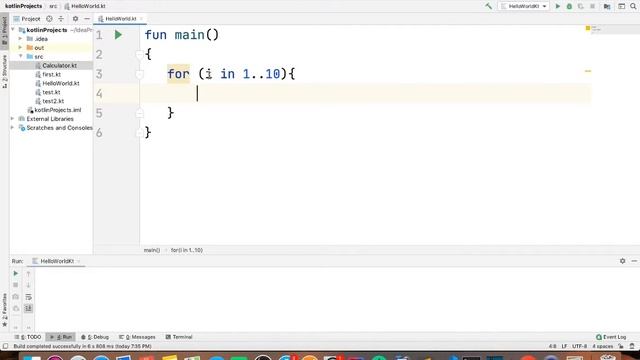Click tool window quick-access corner icon
Screen dimensions: 640x360
(5, 347)
